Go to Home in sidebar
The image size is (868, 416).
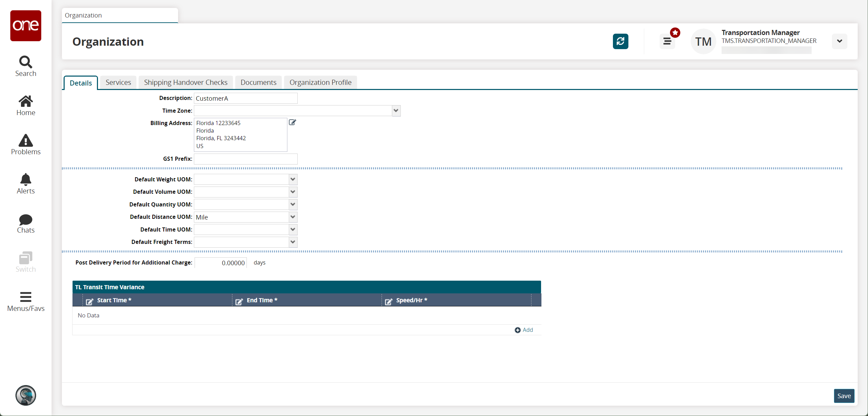[26, 106]
